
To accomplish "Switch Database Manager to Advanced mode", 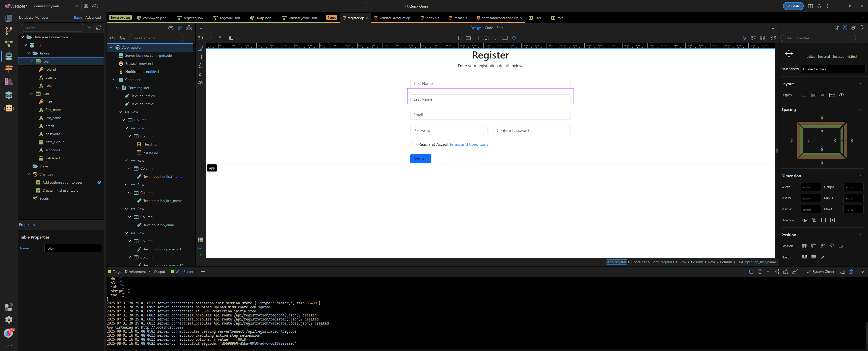I will [x=93, y=17].
